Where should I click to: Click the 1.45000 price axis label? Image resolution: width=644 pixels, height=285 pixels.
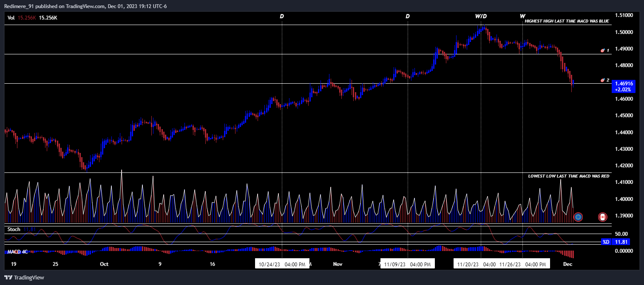tap(624, 116)
